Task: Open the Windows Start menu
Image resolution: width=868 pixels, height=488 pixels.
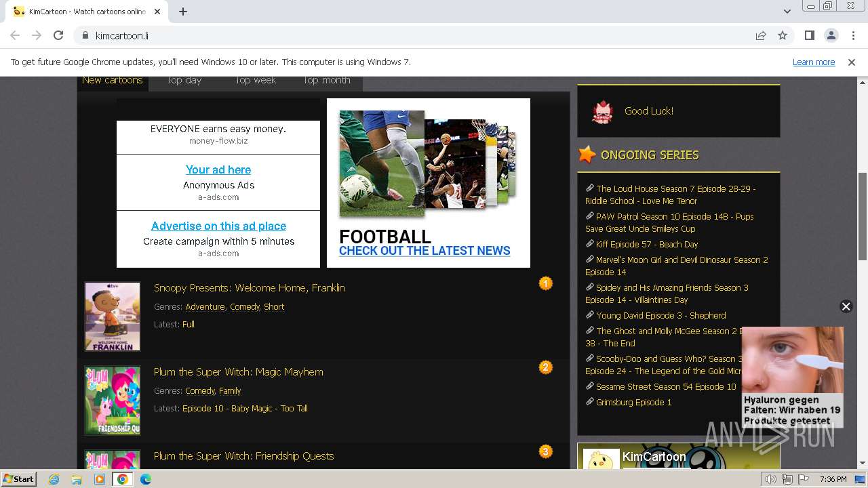Action: pyautogui.click(x=19, y=479)
